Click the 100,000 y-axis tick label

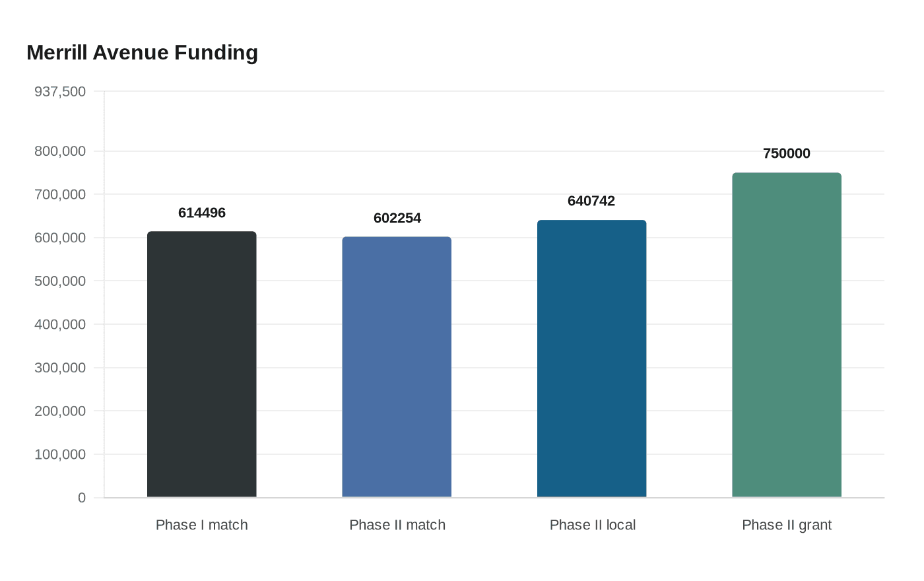[x=60, y=454]
